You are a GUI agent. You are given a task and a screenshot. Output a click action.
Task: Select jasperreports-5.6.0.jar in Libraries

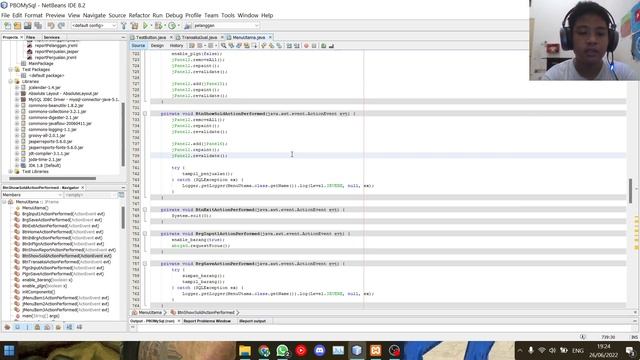coord(50,141)
